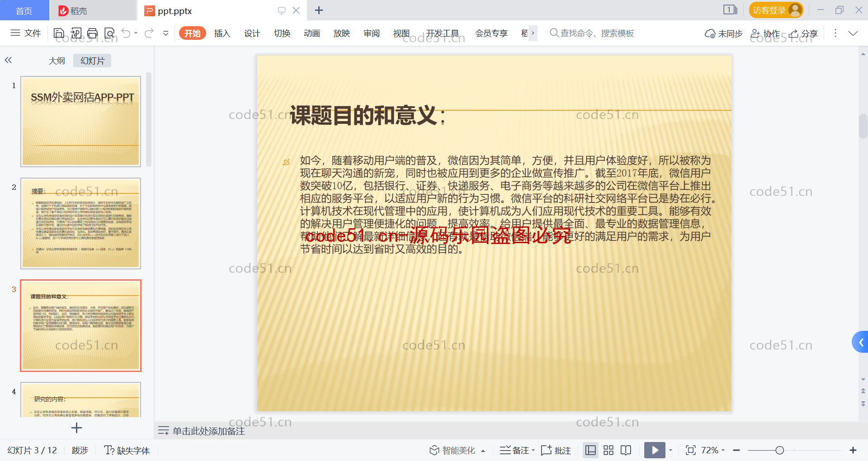
Task: Expand the blue side panel arrow
Action: click(x=860, y=342)
